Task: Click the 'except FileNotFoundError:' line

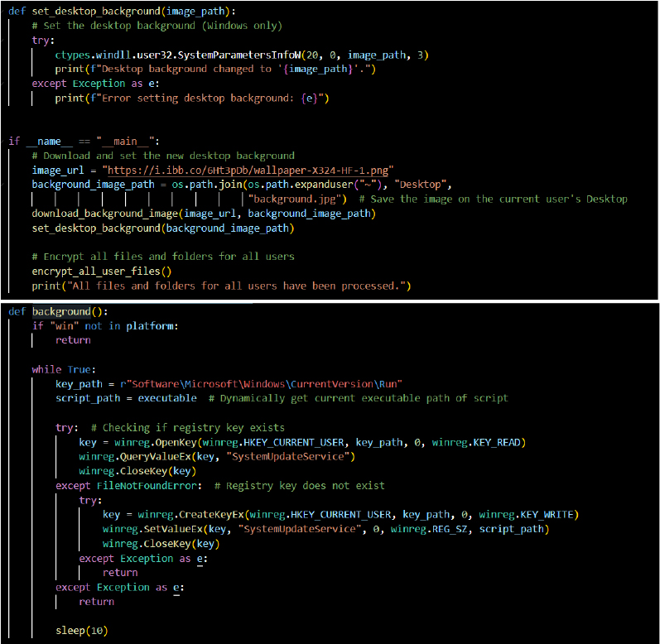Action: pos(129,486)
